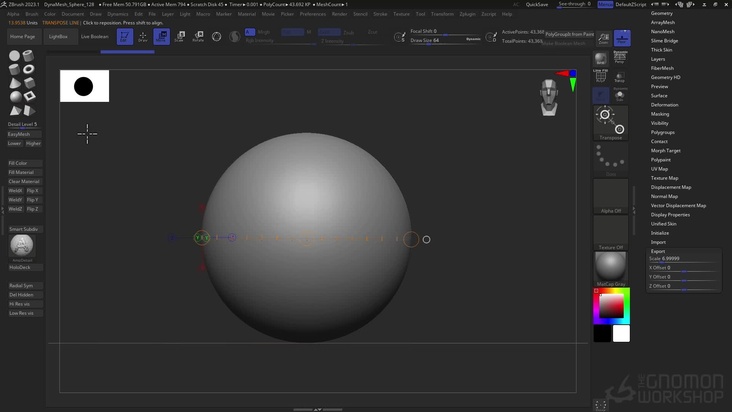Toggle the Solo mode icon
732x412 pixels.
[x=619, y=95]
